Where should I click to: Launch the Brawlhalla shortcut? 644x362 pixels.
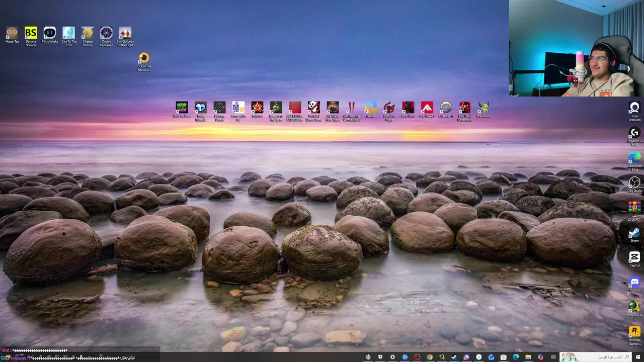[x=484, y=110]
